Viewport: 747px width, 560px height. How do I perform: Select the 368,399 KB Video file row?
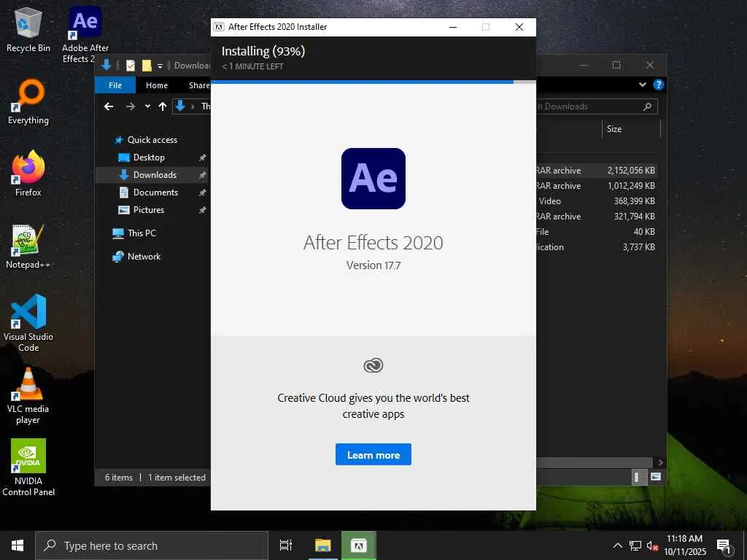[x=595, y=201]
